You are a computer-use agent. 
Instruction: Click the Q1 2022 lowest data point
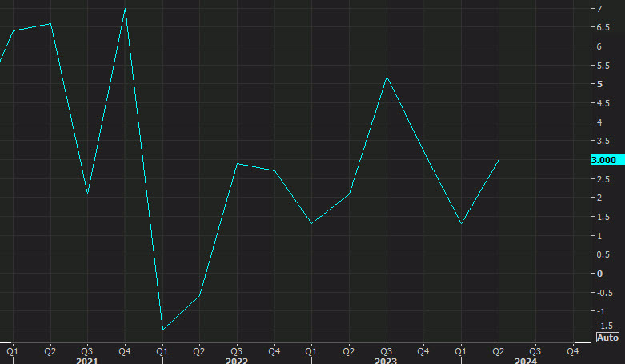click(x=162, y=330)
